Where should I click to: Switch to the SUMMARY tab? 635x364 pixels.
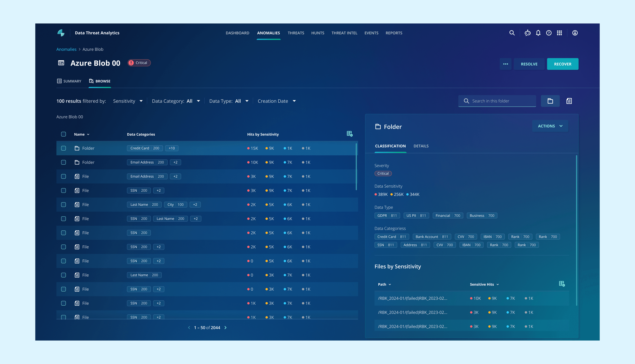[x=69, y=81]
